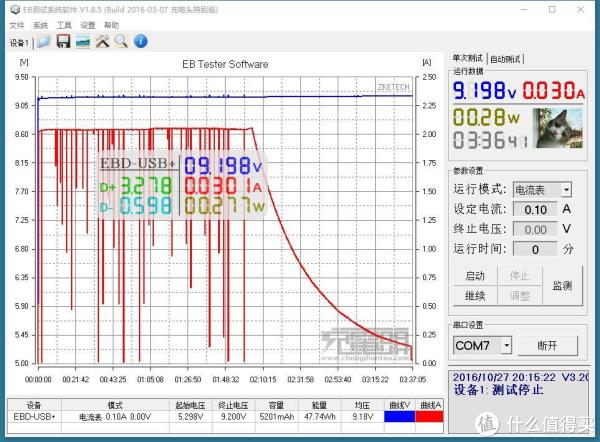The image size is (600, 442).
Task: Click the 启动 start button
Action: tap(475, 276)
